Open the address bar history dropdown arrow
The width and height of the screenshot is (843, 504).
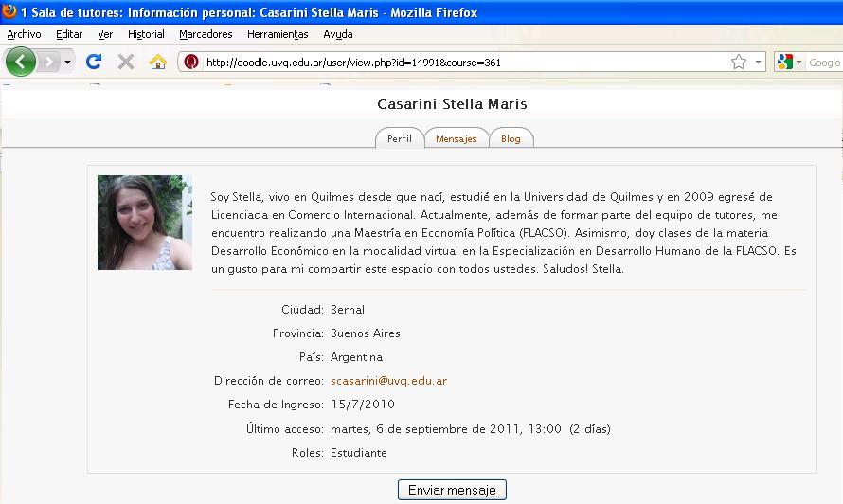[x=758, y=62]
